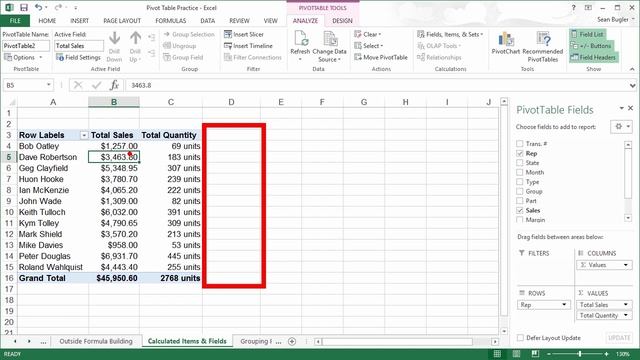Viewport: 640px width, 360px height.
Task: Open Total Sales dropdown in Values area
Action: tap(626, 304)
